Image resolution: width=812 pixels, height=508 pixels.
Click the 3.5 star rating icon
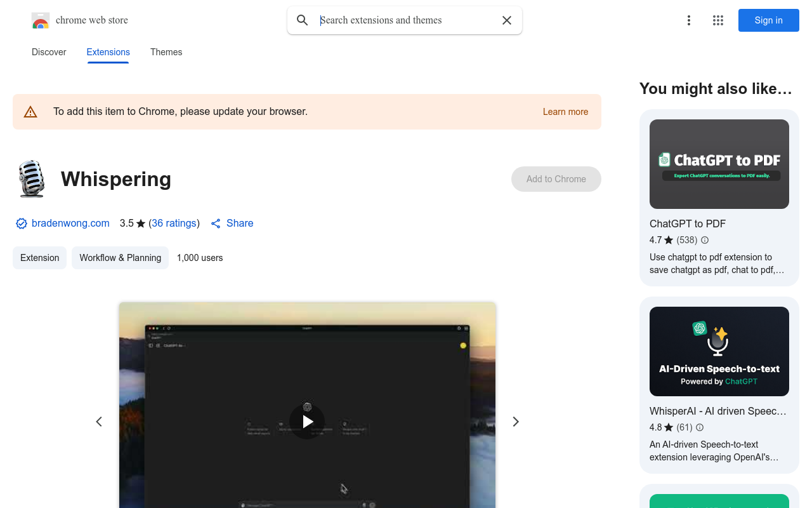pyautogui.click(x=141, y=224)
